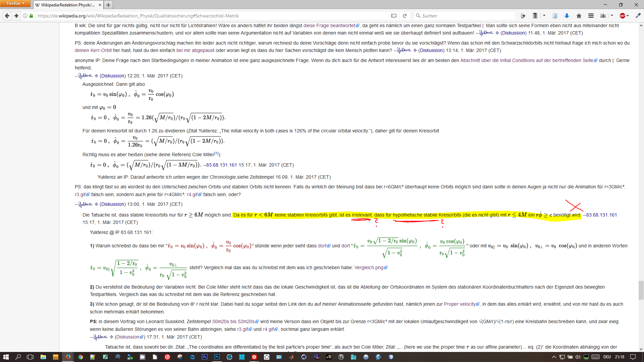Select the eyedropper color picker icon

[638, 16]
